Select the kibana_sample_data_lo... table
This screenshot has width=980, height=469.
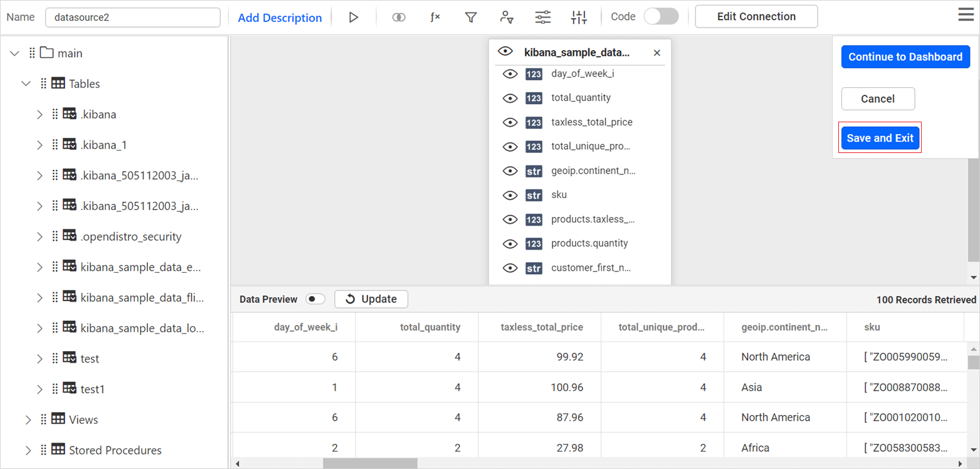[x=142, y=328]
